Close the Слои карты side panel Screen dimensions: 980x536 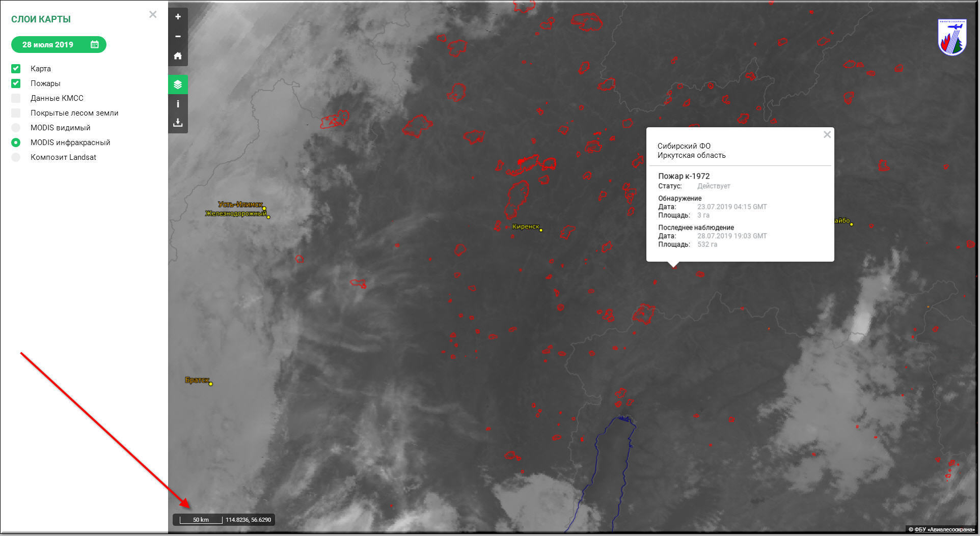[x=153, y=15]
